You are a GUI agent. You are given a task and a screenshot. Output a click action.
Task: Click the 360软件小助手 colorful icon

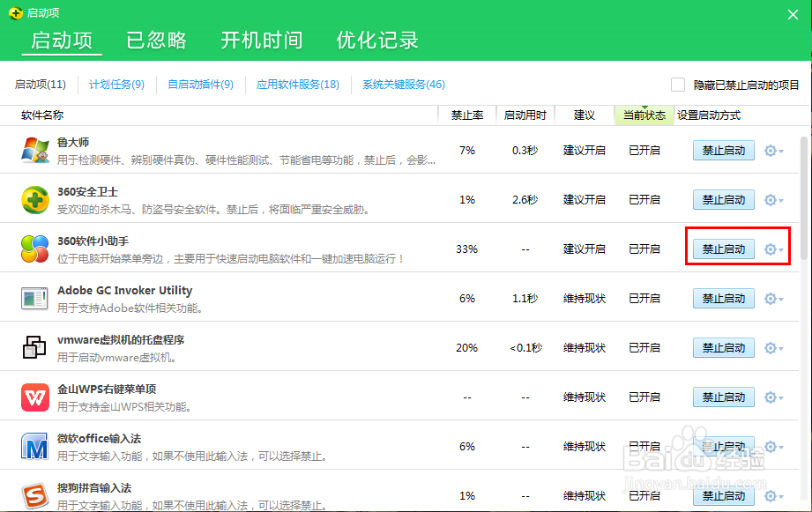[34, 249]
